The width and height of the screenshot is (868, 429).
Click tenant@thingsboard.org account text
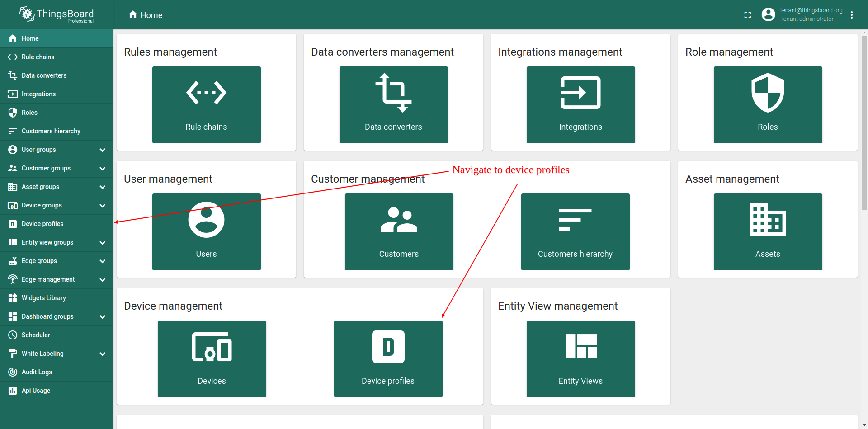[x=811, y=10]
